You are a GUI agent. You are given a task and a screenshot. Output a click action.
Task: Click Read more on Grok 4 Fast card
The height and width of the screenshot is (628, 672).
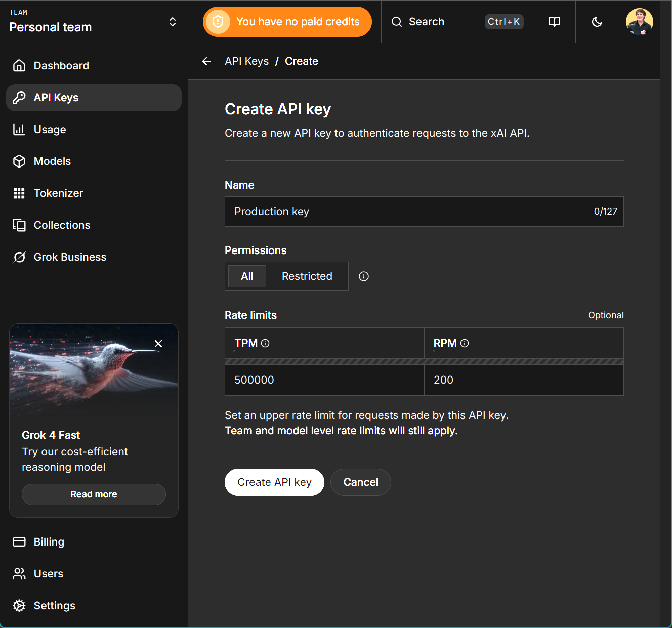coord(94,494)
